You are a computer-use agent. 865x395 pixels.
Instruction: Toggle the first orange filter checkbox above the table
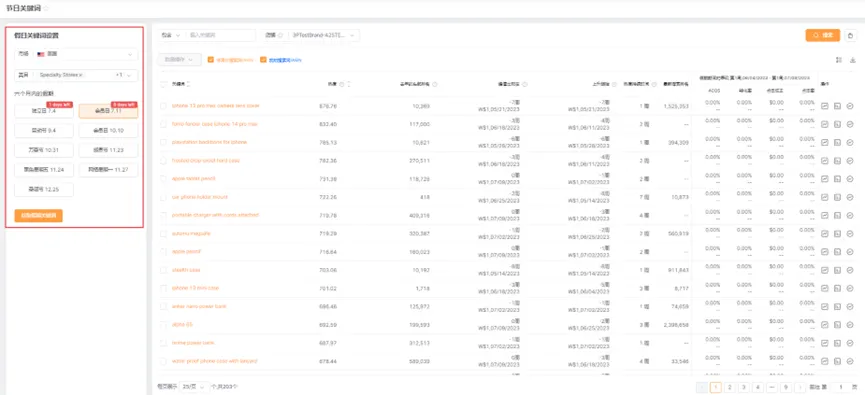pyautogui.click(x=211, y=60)
